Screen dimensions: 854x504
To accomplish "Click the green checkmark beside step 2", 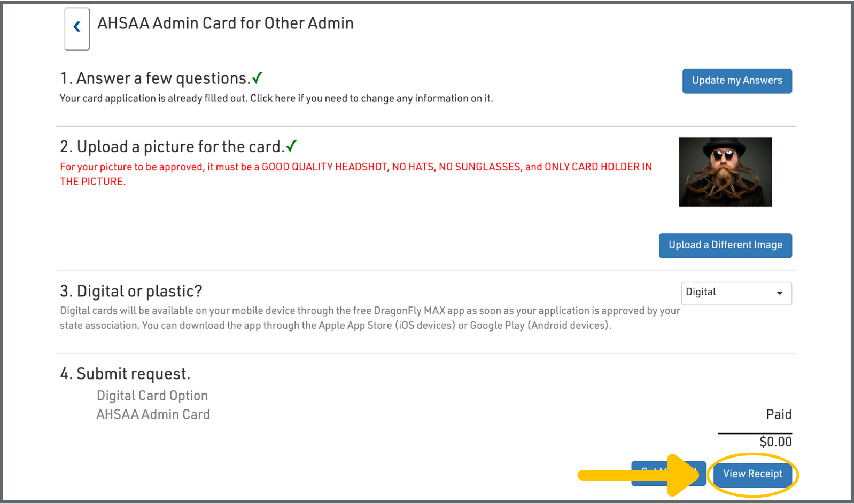I will point(291,146).
